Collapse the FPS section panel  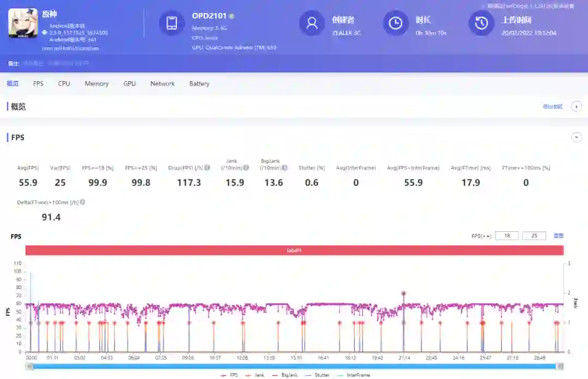click(577, 137)
